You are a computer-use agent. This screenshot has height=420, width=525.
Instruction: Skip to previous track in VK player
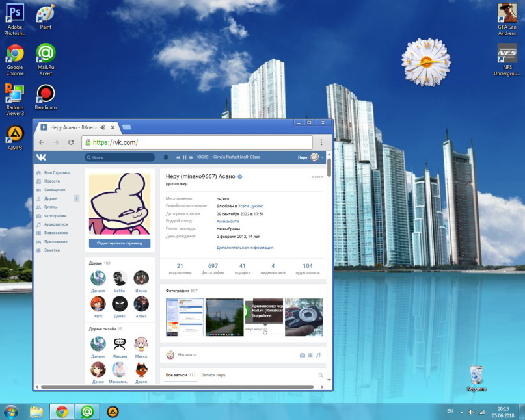(x=178, y=157)
